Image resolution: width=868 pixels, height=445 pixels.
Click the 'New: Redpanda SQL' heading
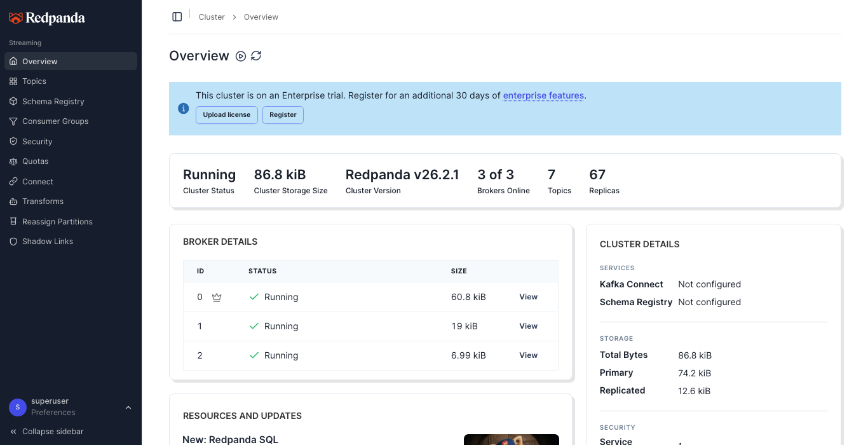(230, 439)
